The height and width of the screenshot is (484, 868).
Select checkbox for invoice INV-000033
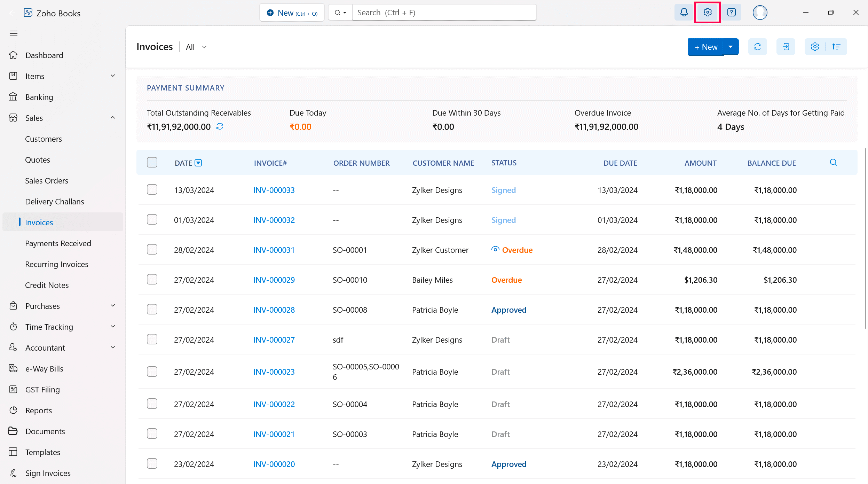tap(152, 190)
